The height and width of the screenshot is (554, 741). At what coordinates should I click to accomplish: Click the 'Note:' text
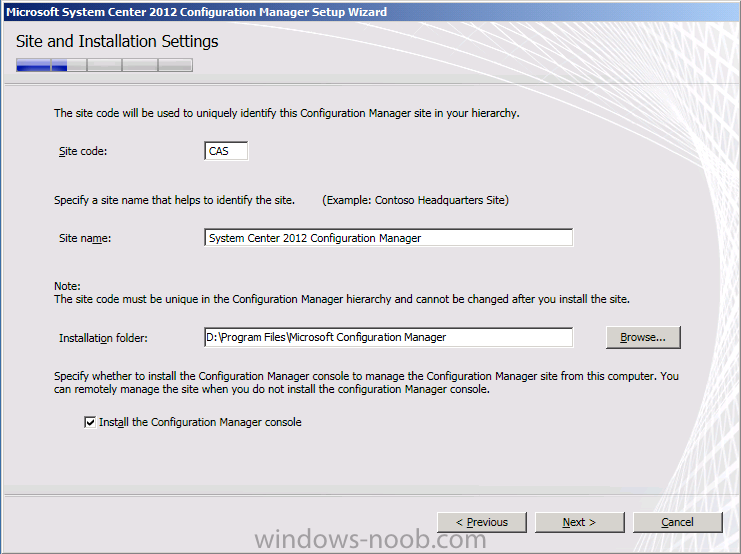(67, 286)
